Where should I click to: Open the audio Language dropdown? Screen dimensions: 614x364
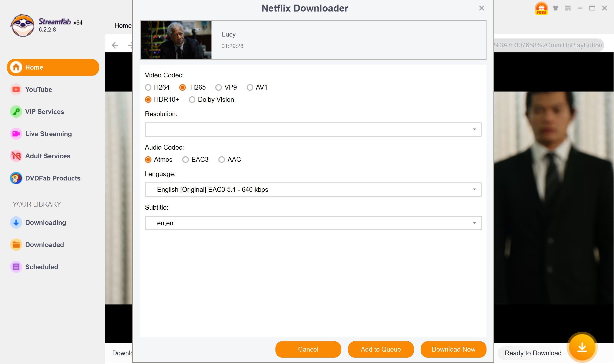pyautogui.click(x=313, y=190)
